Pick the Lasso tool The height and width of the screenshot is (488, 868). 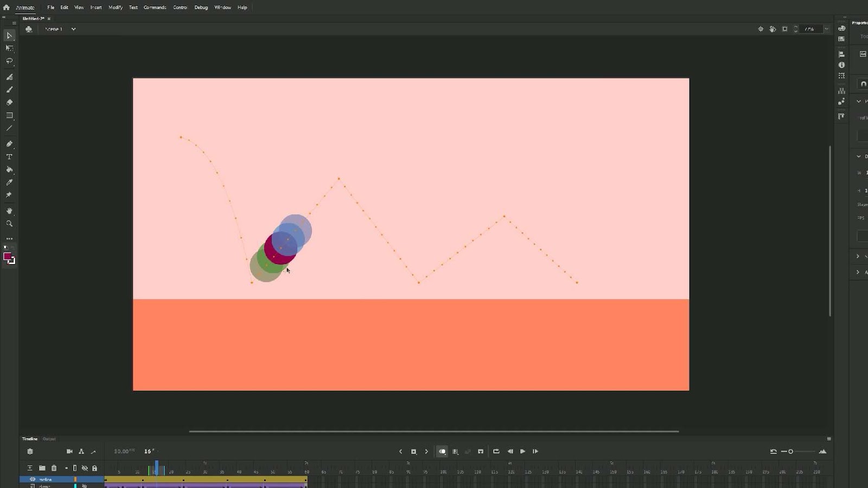tap(9, 61)
